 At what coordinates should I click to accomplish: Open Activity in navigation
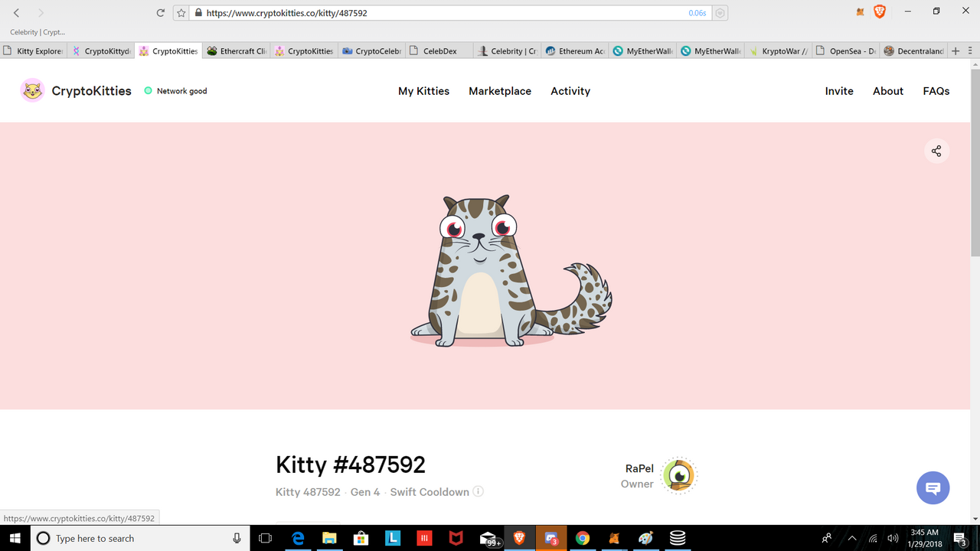[570, 90]
